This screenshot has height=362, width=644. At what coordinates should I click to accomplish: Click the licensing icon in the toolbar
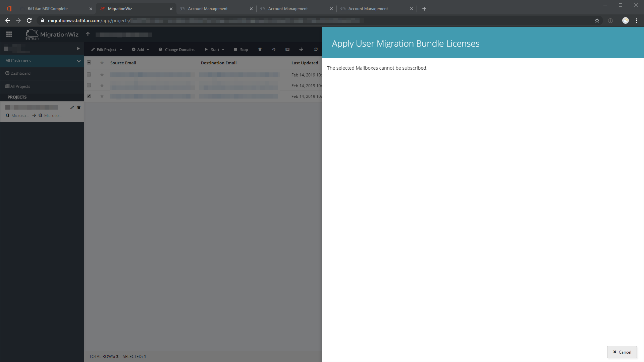tap(287, 49)
